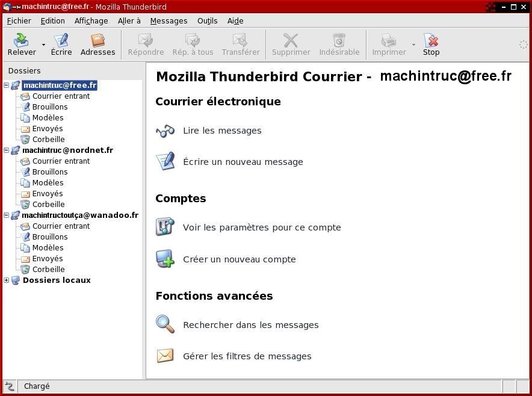Click the Supprimer delete icon
The width and height of the screenshot is (532, 396).
tap(291, 40)
